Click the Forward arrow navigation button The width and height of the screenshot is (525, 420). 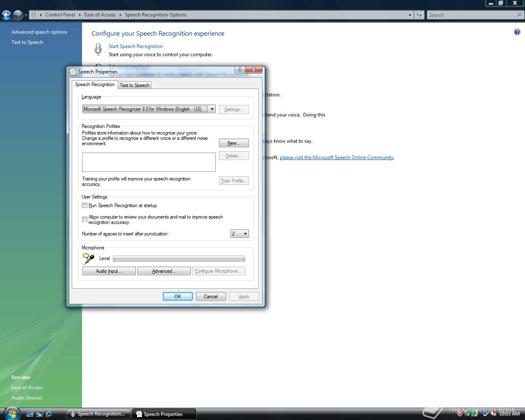coord(18,15)
